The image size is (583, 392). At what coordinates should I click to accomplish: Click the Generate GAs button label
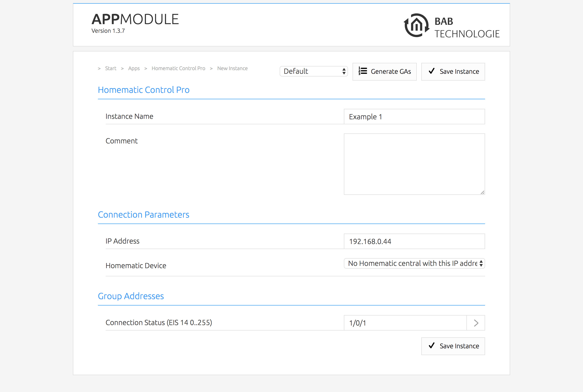point(391,71)
